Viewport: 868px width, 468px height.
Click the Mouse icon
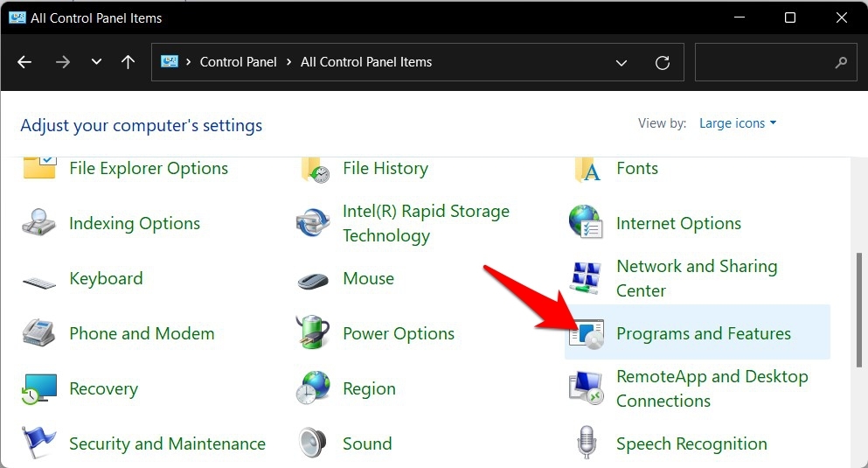click(313, 280)
